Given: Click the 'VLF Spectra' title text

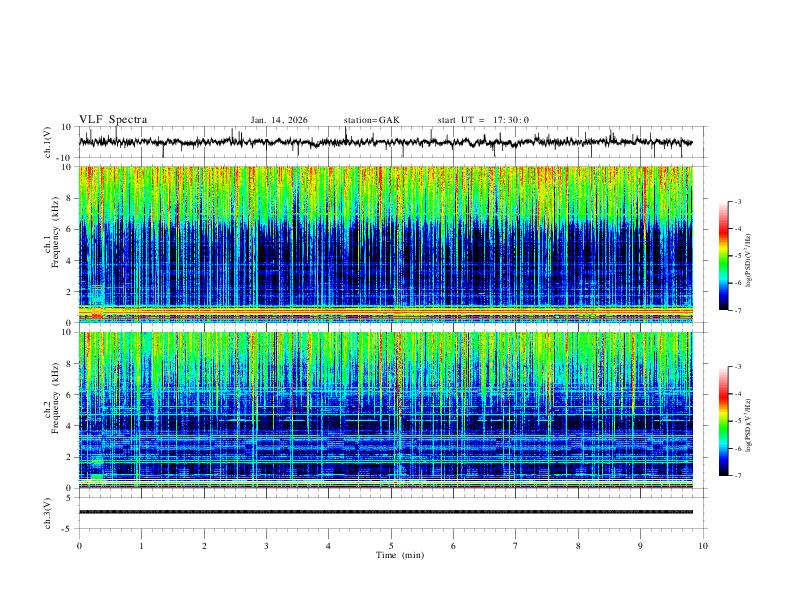Looking at the screenshot, I should coord(113,120).
